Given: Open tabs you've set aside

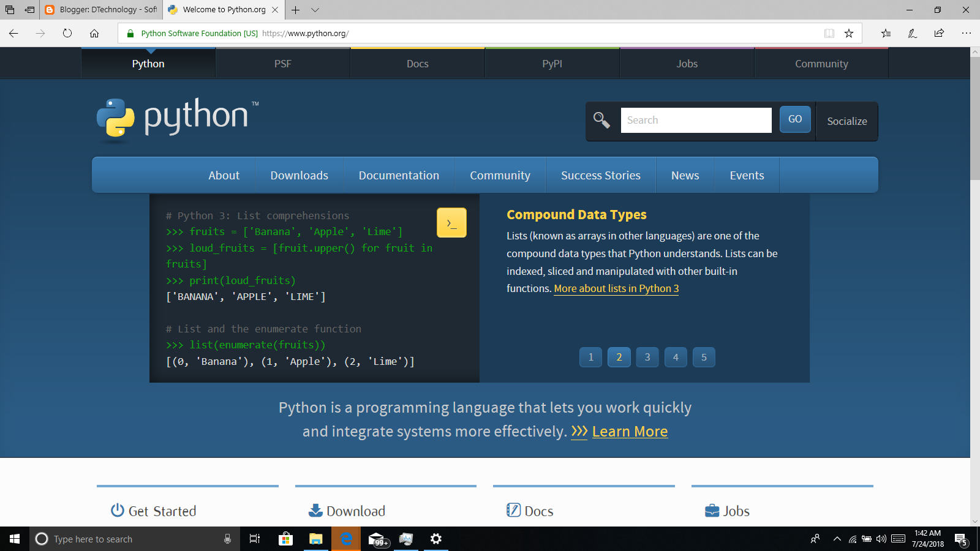Looking at the screenshot, I should tap(10, 10).
